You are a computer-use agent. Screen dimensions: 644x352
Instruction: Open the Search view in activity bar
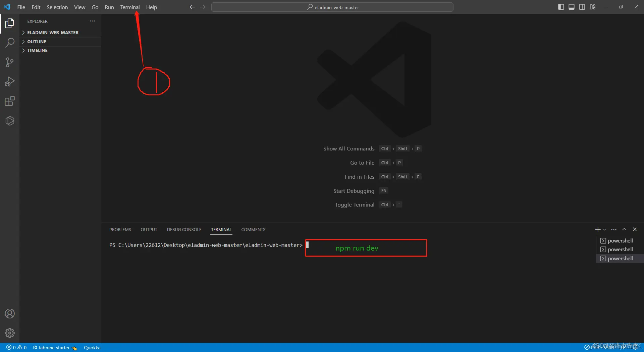pos(10,43)
